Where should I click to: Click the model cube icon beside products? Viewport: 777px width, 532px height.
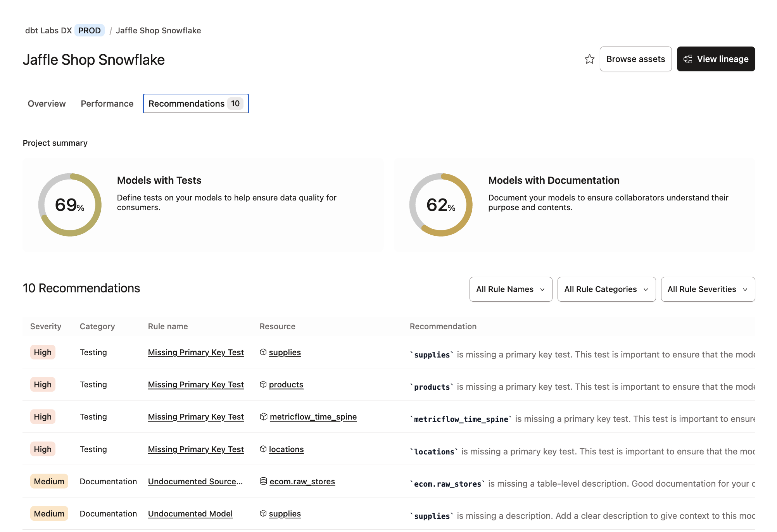263,384
